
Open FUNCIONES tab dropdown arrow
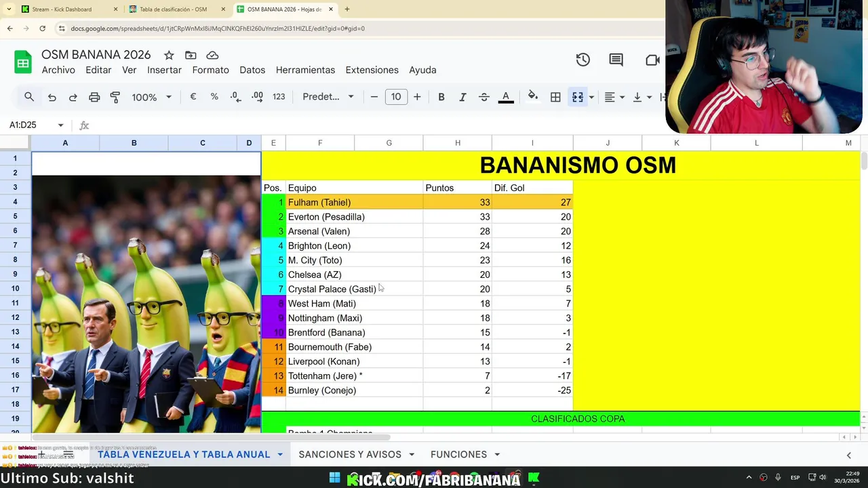tap(497, 455)
